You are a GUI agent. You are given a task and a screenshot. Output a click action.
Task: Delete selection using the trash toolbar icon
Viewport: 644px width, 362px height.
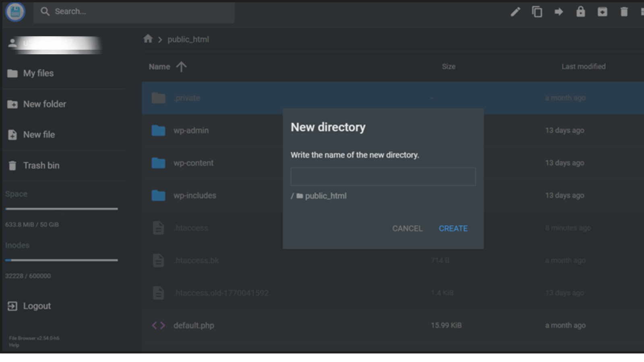click(624, 12)
